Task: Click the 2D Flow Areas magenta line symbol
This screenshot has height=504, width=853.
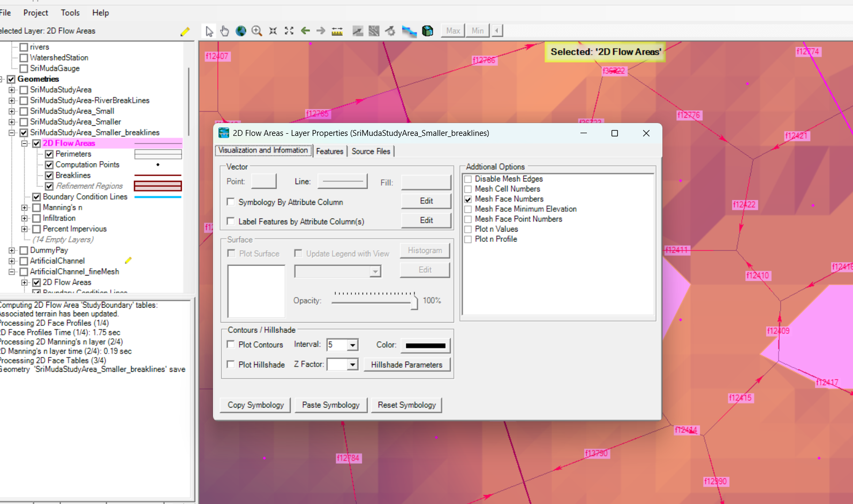Action: tap(158, 144)
